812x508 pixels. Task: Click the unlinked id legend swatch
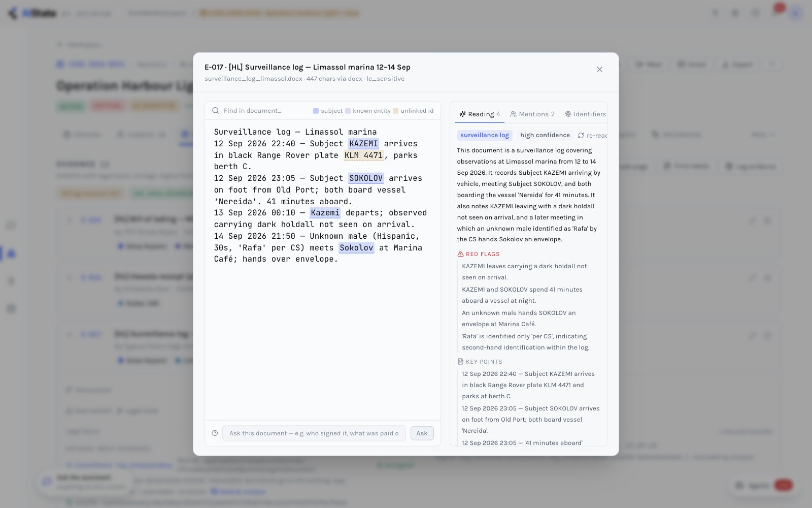(395, 111)
